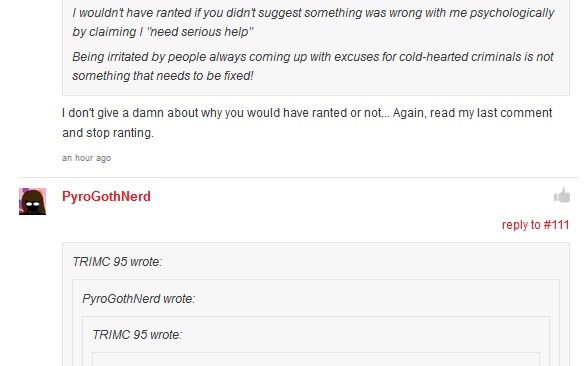Click the phrase "read my last comment"

pyautogui.click(x=491, y=113)
